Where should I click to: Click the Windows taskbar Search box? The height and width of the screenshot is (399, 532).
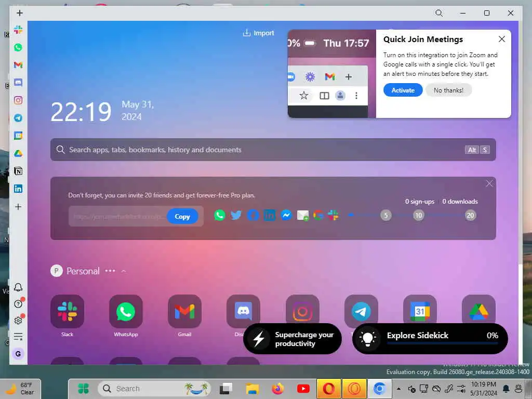(154, 389)
